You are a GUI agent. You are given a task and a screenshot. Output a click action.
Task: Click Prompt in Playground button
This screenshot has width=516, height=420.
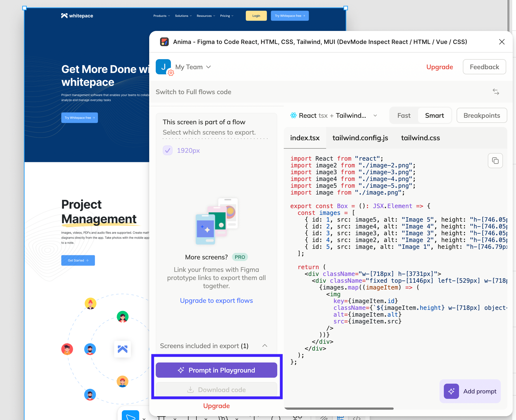click(216, 370)
